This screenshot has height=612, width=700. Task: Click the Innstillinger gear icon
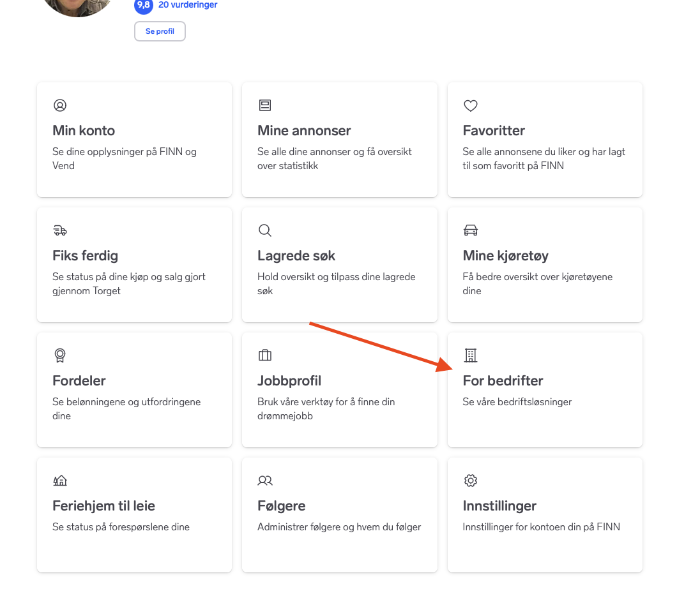(471, 481)
